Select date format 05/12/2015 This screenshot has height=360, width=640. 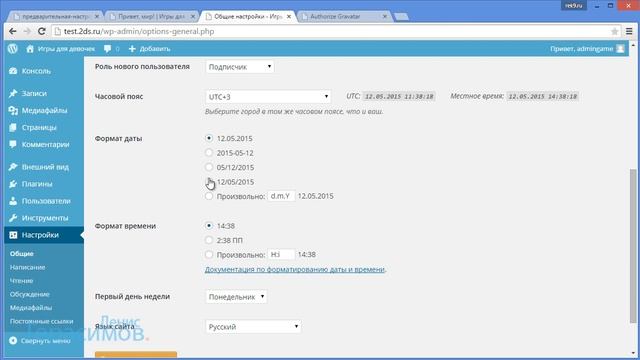coord(209,167)
